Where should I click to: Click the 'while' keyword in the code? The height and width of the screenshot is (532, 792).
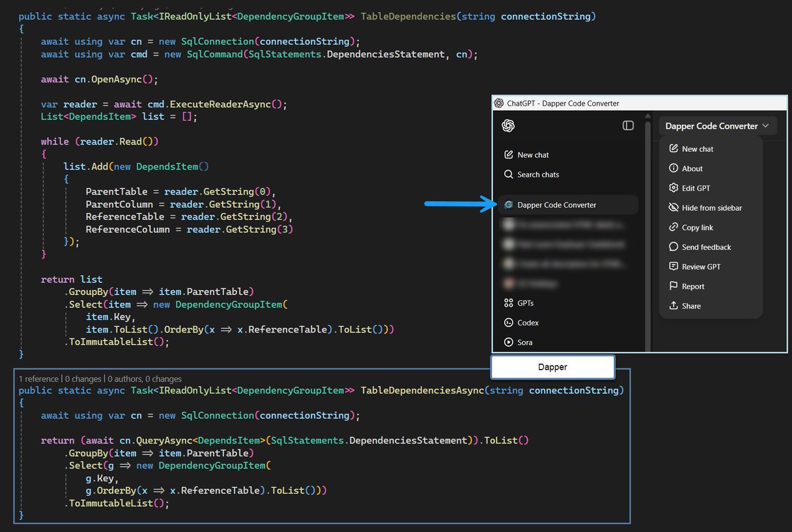(x=55, y=141)
